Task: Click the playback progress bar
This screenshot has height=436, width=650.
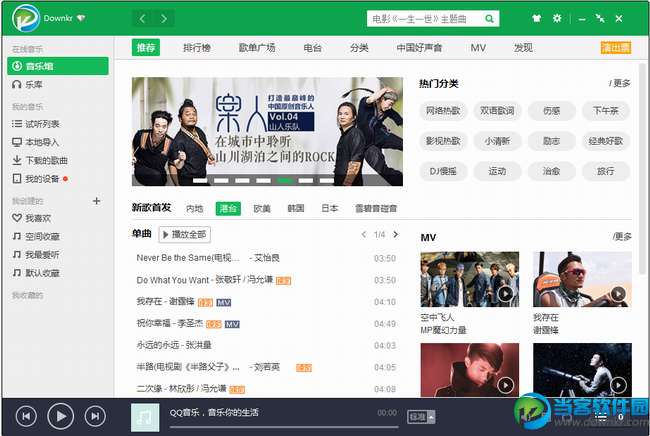Action: [284, 426]
